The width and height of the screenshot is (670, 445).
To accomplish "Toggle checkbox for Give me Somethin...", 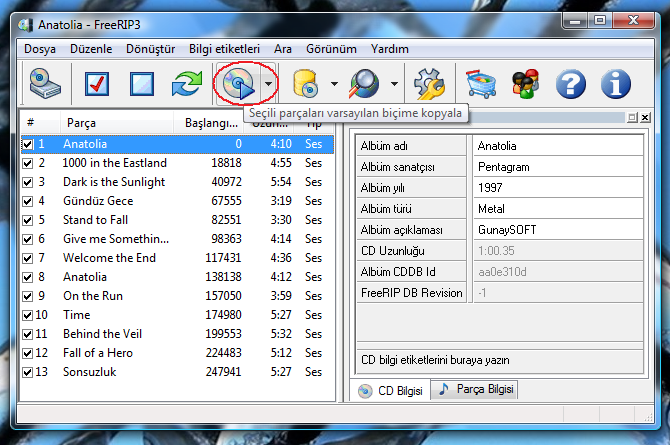I will tap(28, 239).
